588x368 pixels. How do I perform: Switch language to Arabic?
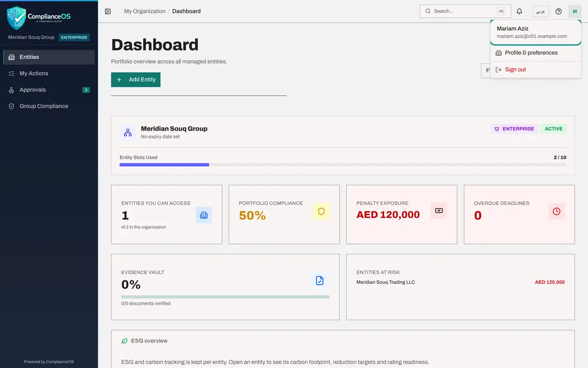[541, 11]
